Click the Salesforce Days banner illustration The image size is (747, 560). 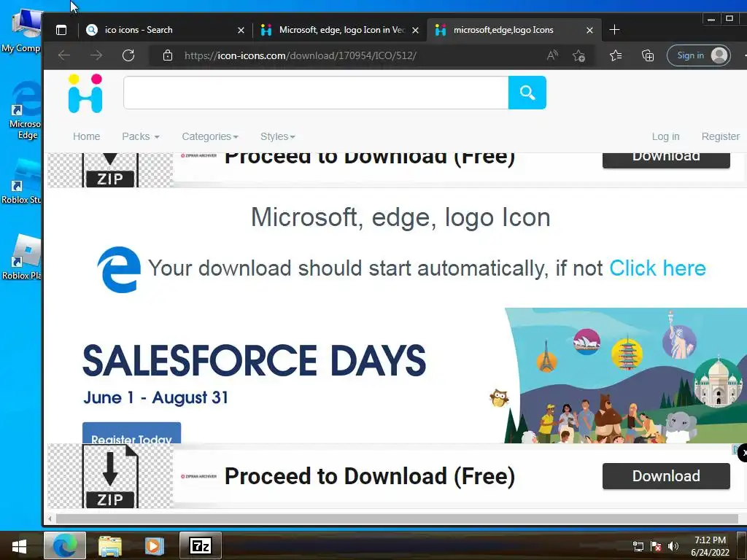pyautogui.click(x=625, y=376)
